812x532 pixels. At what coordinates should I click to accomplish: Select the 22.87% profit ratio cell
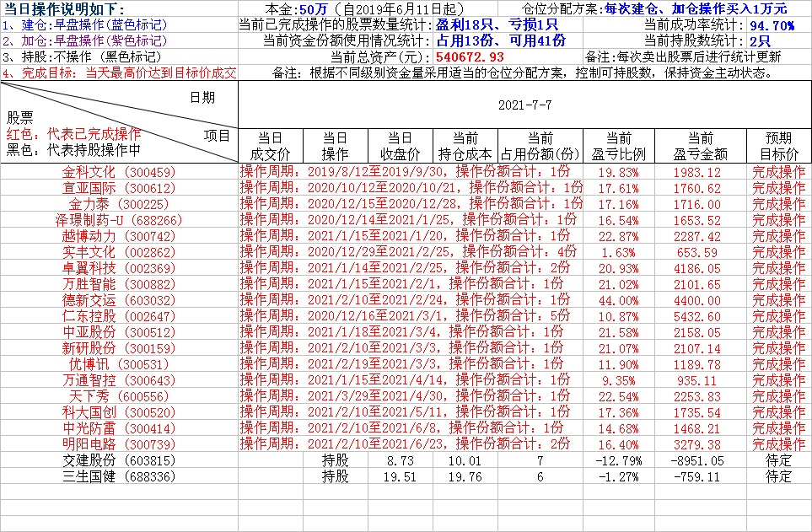618,236
